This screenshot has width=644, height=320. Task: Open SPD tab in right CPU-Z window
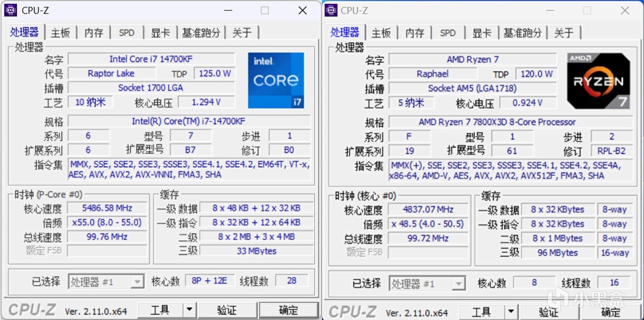448,33
